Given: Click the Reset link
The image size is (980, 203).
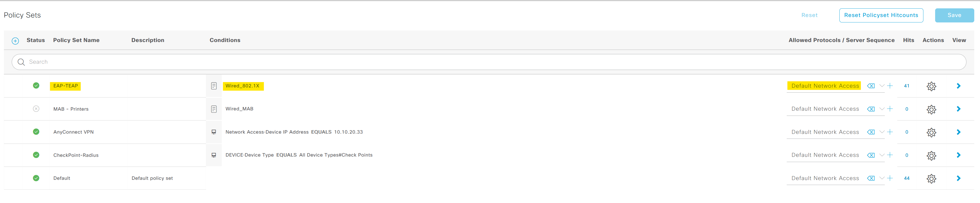Looking at the screenshot, I should pyautogui.click(x=809, y=15).
